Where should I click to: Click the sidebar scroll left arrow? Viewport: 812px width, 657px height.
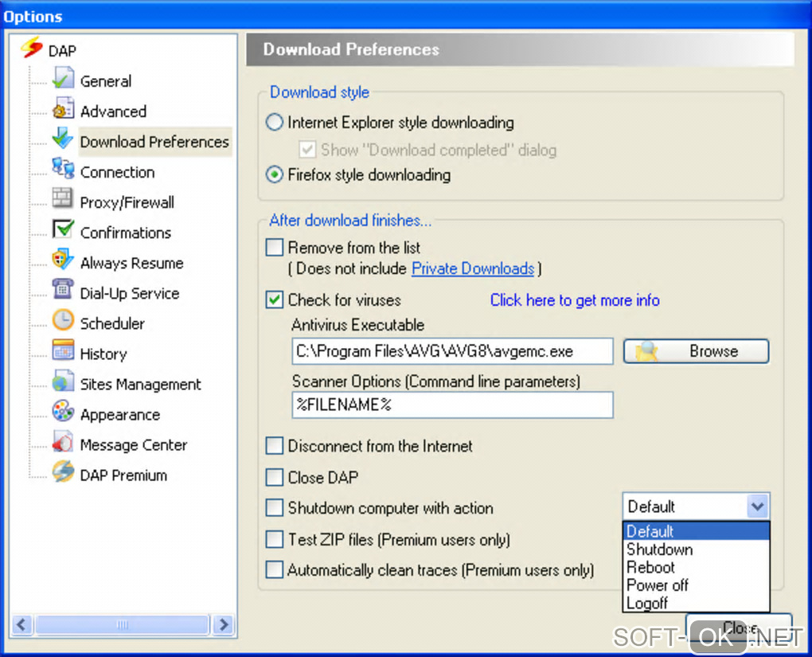(21, 624)
